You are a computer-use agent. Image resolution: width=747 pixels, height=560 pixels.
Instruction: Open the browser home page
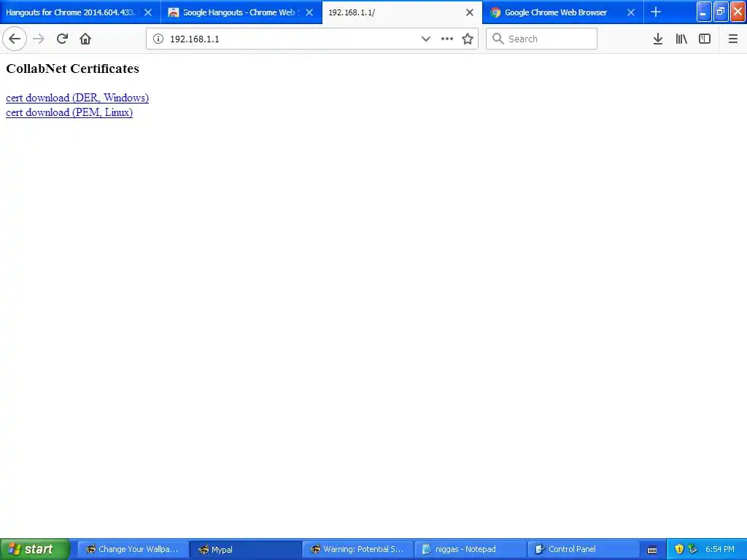coord(85,39)
